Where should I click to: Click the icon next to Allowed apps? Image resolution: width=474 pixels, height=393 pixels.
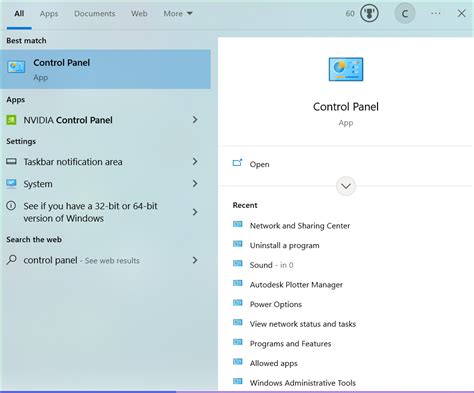(x=238, y=362)
